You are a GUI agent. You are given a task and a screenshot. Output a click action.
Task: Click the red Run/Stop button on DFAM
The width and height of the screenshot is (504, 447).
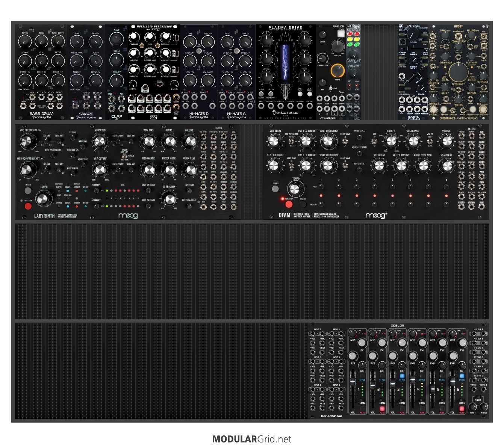(289, 204)
